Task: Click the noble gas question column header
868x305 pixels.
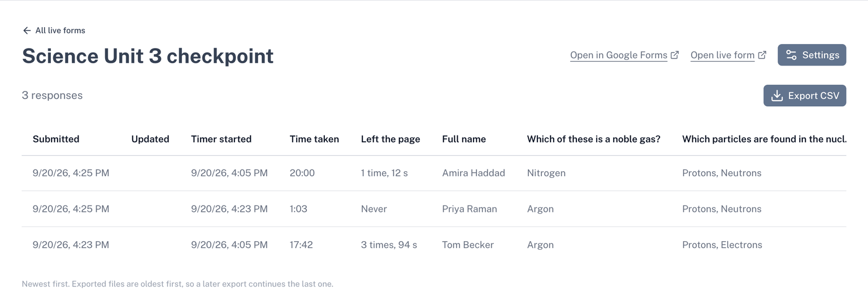Action: [x=594, y=139]
